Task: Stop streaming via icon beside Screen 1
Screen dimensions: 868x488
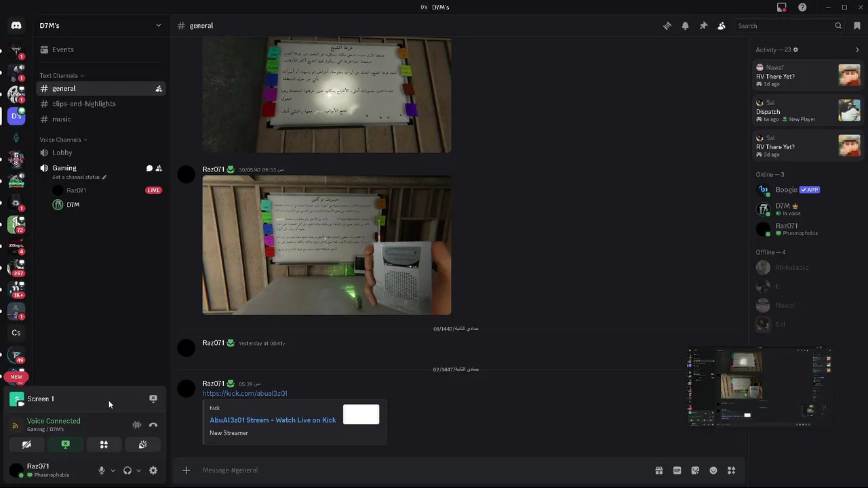Action: (153, 399)
